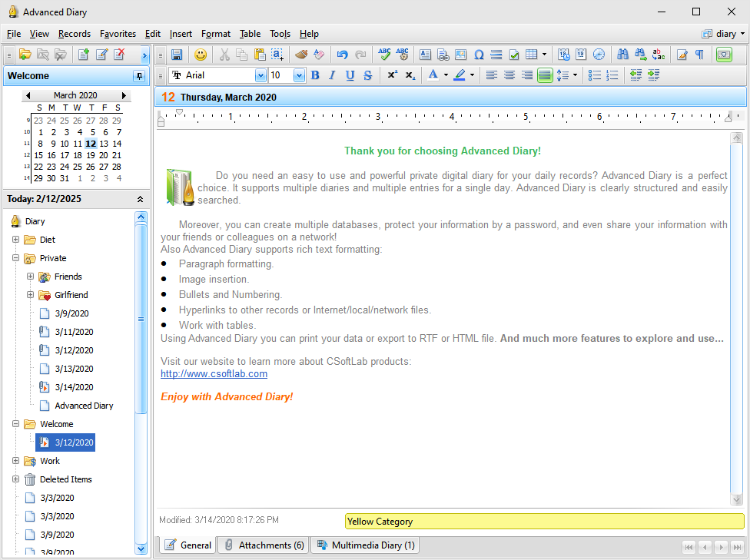750x560 pixels.
Task: Open Find with binoculars icon
Action: tap(622, 55)
